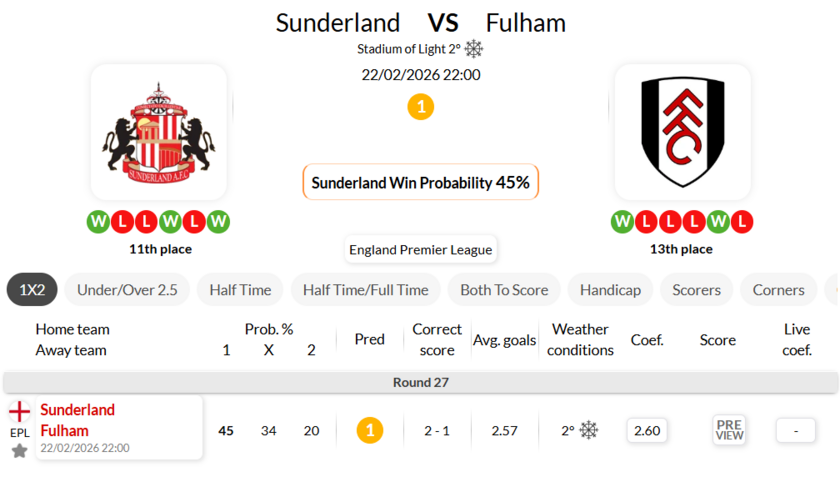Click Sunderland's first green W form badge
This screenshot has width=840, height=477.
pos(98,222)
